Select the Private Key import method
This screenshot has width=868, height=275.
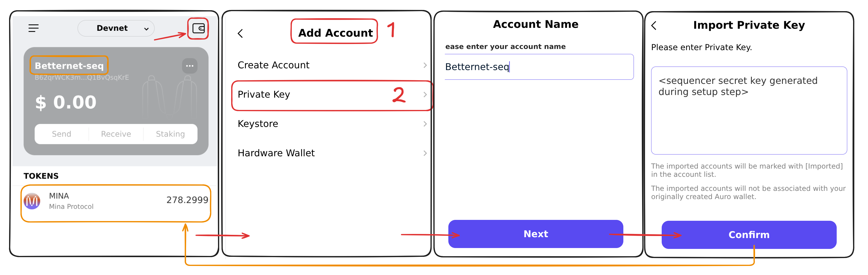tap(264, 94)
